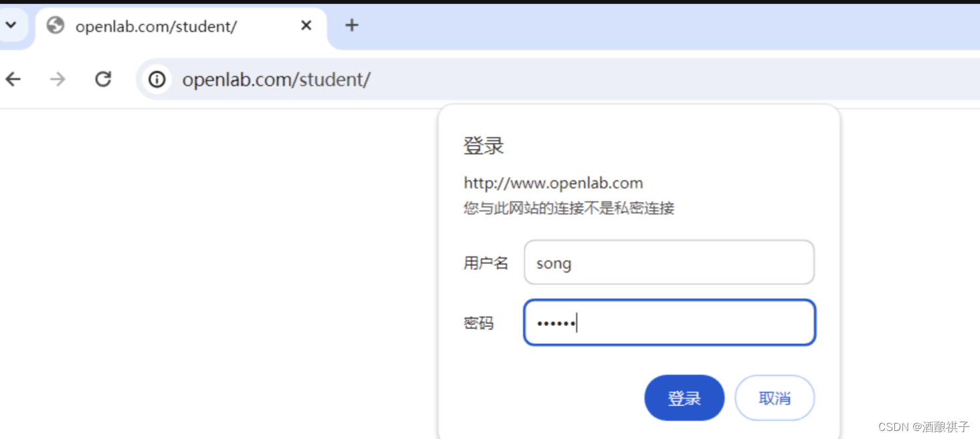Select the username text song
Image resolution: width=980 pixels, height=439 pixels.
(x=553, y=263)
